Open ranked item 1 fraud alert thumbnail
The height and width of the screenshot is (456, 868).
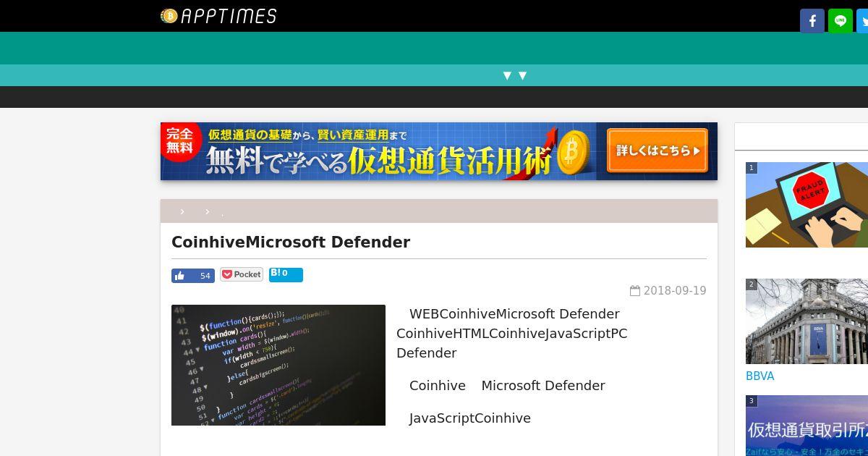click(x=807, y=205)
